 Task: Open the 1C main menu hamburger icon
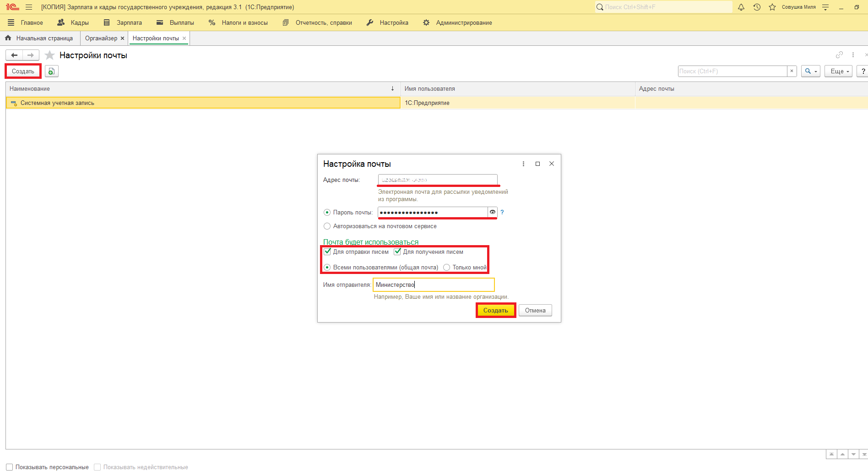[29, 7]
